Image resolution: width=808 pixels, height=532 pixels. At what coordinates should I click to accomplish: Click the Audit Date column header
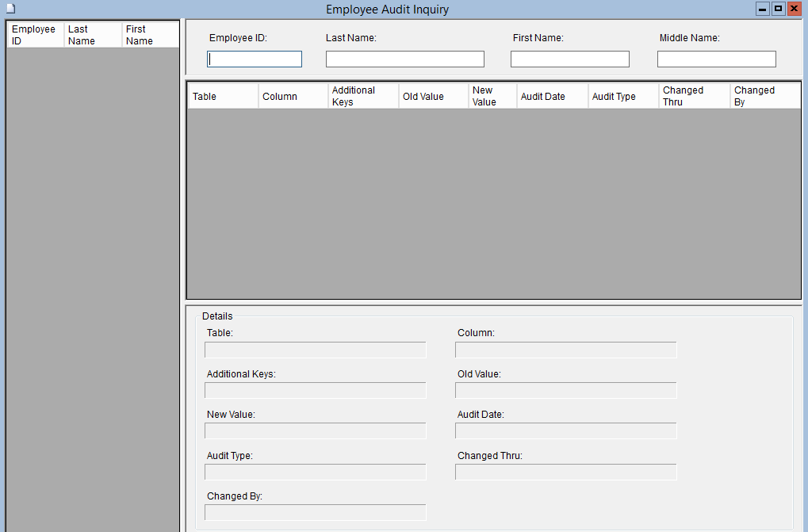552,96
